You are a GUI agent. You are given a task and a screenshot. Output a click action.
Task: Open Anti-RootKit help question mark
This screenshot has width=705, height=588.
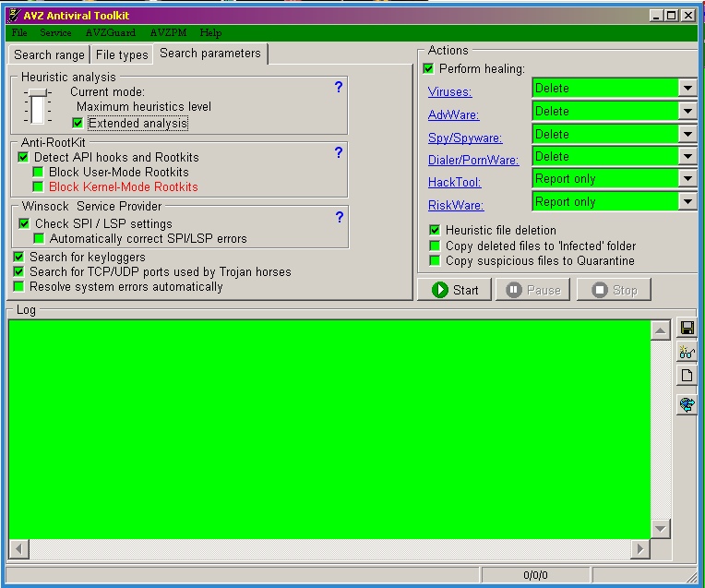339,152
